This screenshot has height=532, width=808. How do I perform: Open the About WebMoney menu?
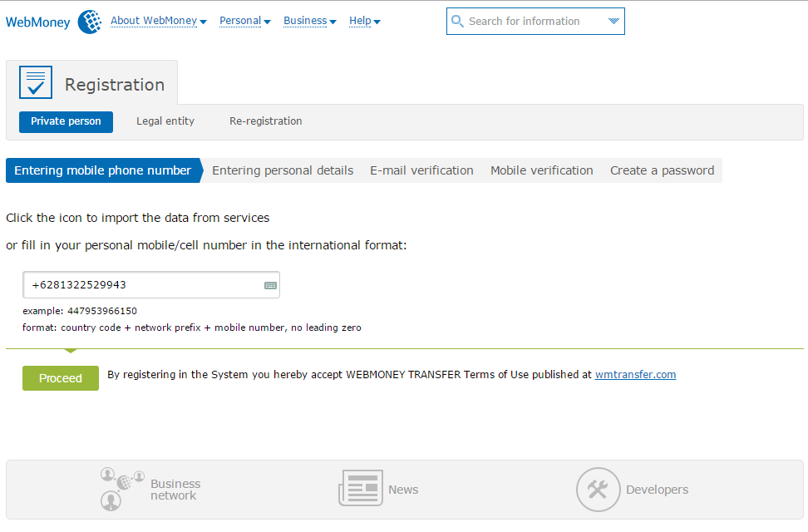158,21
